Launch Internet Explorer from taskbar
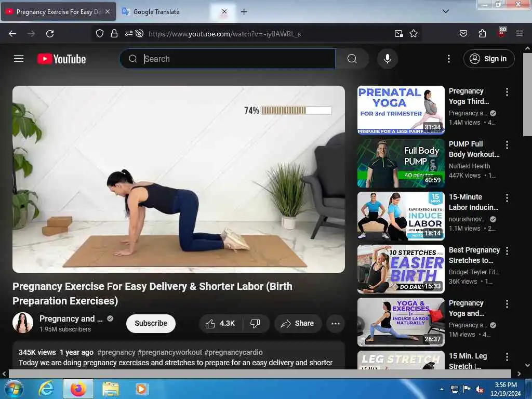The height and width of the screenshot is (399, 532). 46,389
